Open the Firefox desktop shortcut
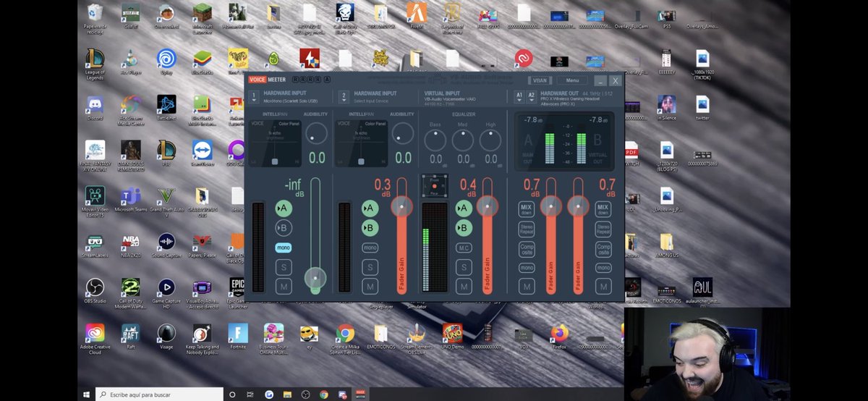This screenshot has height=401, width=868. (559, 335)
